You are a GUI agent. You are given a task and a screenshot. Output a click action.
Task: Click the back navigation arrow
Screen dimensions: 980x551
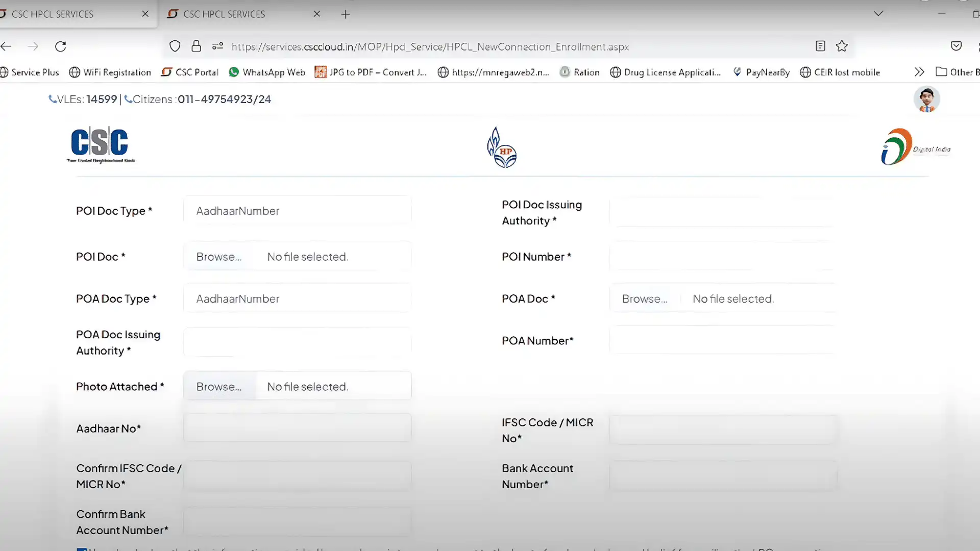point(7,46)
